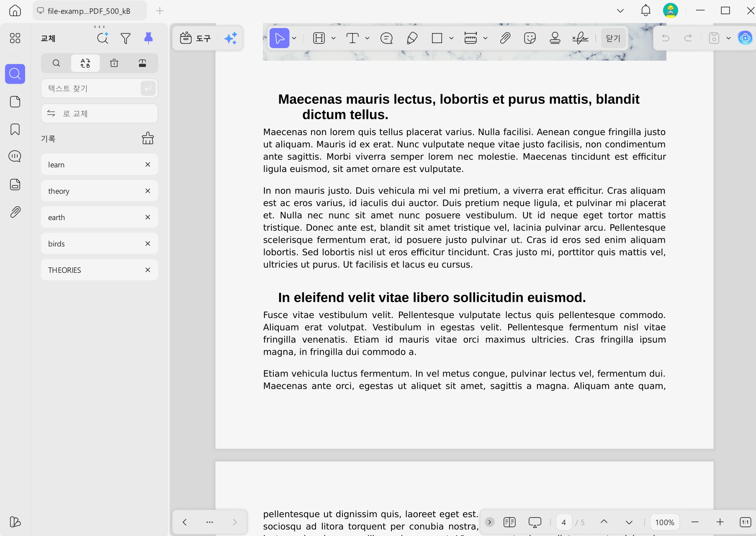The width and height of the screenshot is (756, 536).
Task: Save the document with save icon
Action: [714, 38]
